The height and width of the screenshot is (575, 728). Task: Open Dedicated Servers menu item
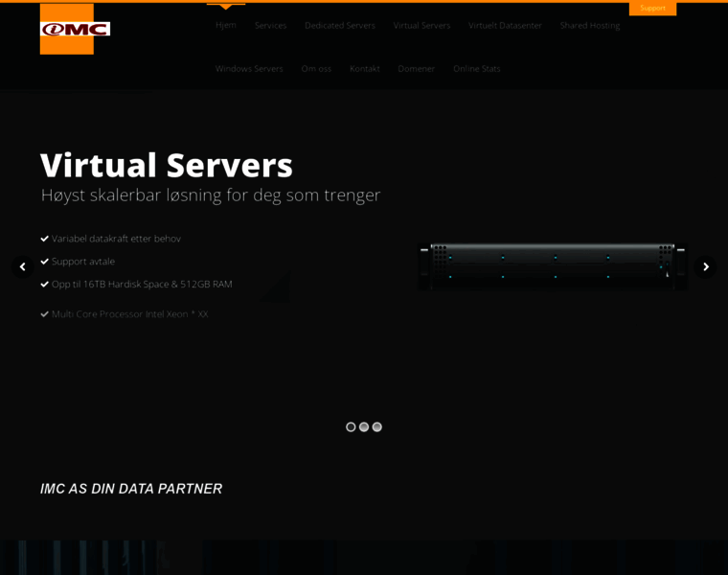(339, 25)
